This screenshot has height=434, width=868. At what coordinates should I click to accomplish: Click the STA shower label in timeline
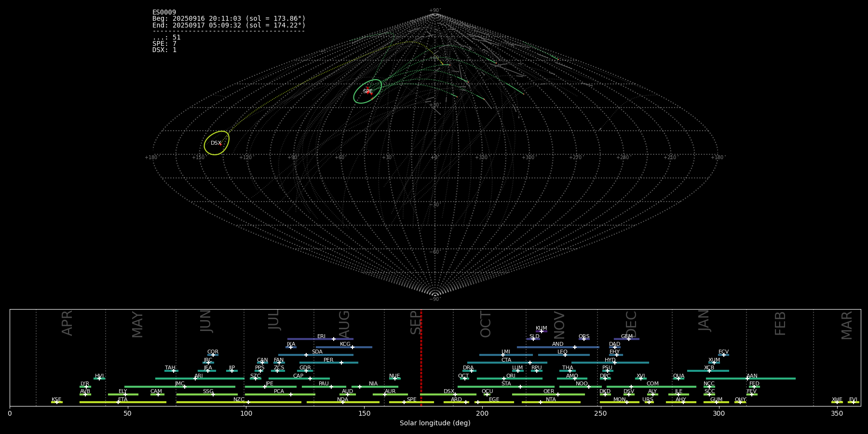[506, 384]
